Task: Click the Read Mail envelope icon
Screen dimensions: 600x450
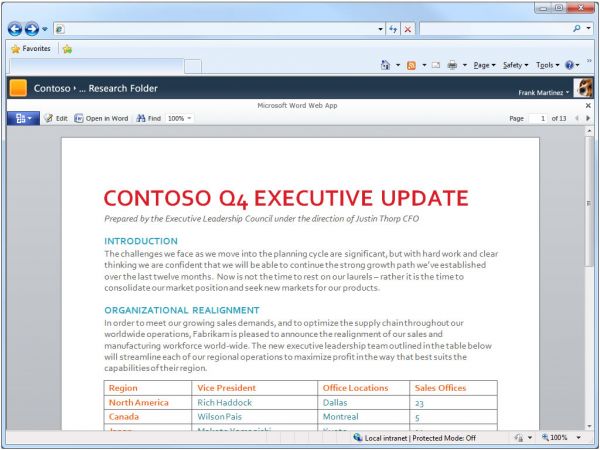Action: tap(436, 65)
